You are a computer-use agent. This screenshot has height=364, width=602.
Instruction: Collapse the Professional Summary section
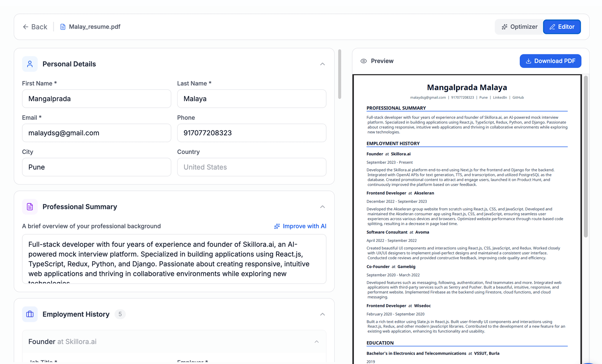coord(322,207)
